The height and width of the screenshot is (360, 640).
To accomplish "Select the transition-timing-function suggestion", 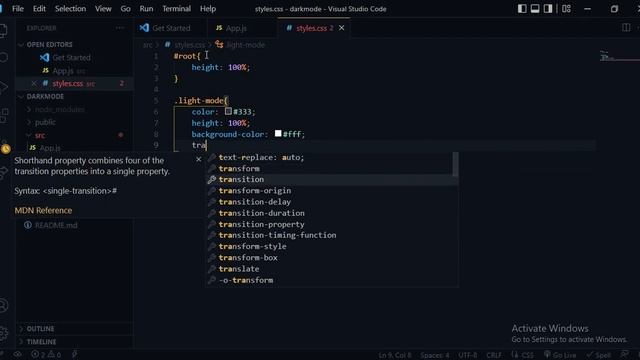I will tap(331, 235).
